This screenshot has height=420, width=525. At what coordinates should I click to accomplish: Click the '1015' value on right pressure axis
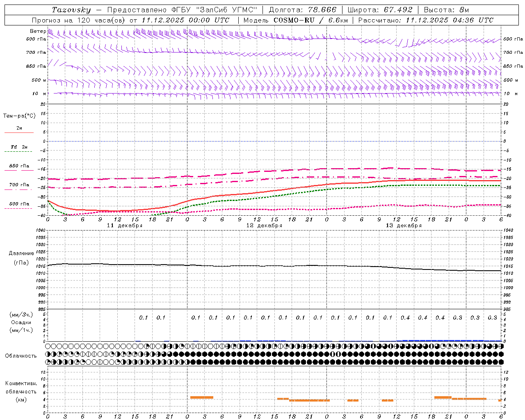pyautogui.click(x=508, y=266)
